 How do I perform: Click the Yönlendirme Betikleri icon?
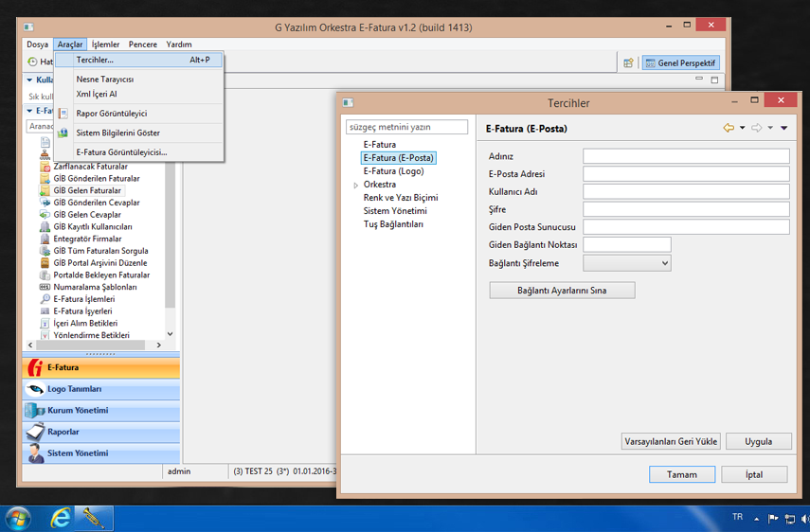coord(45,335)
